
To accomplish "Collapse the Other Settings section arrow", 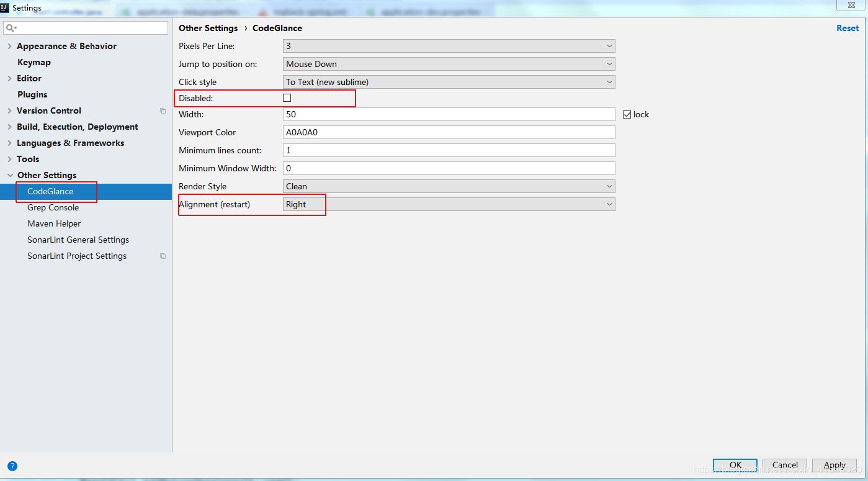I will point(9,176).
